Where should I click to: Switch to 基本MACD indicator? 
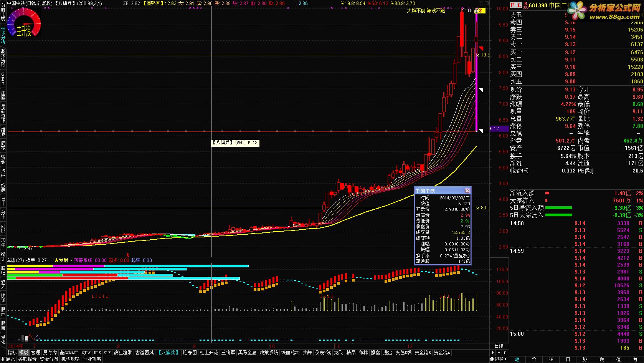[69, 353]
